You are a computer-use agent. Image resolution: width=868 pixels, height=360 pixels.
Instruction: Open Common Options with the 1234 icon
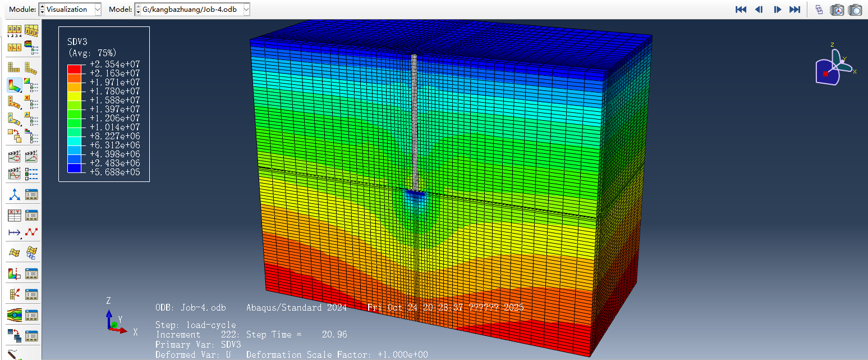tap(14, 30)
